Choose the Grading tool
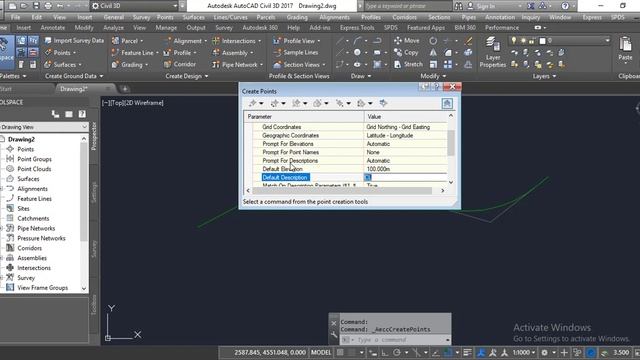The height and width of the screenshot is (360, 640). [129, 64]
